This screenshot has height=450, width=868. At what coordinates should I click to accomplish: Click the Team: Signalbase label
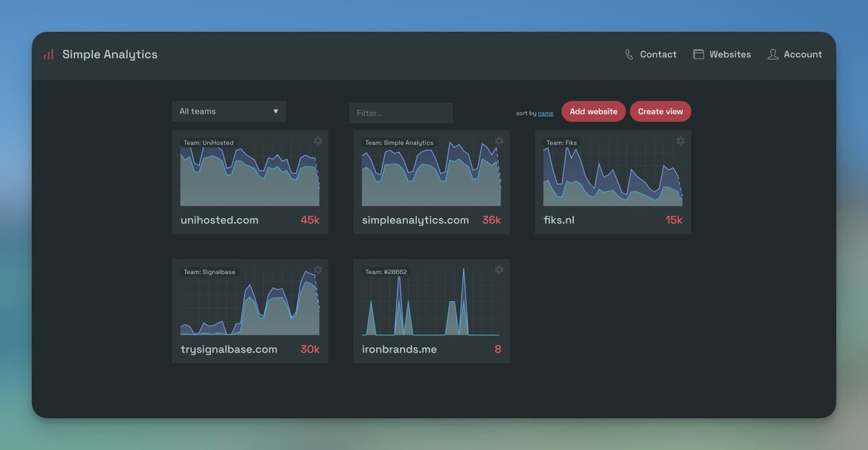coord(209,272)
